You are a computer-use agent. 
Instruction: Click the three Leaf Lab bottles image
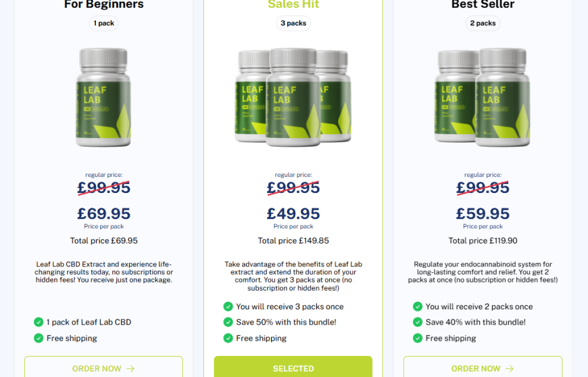click(293, 97)
